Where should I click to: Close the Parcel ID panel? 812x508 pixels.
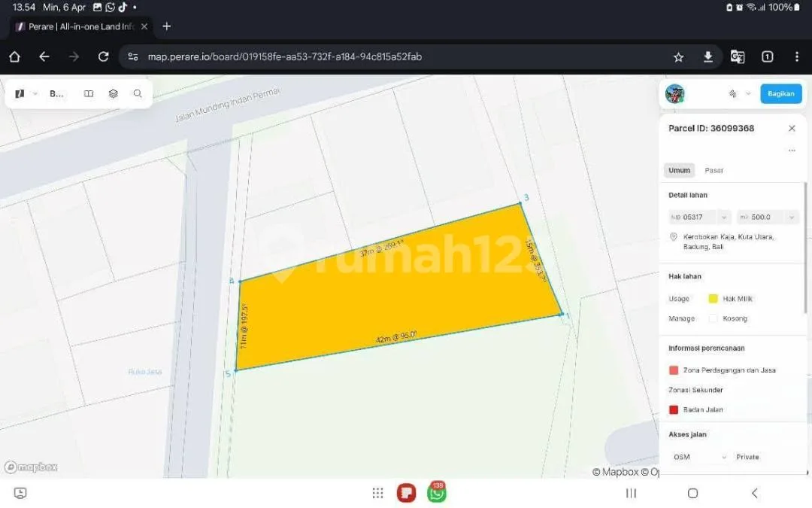[792, 128]
